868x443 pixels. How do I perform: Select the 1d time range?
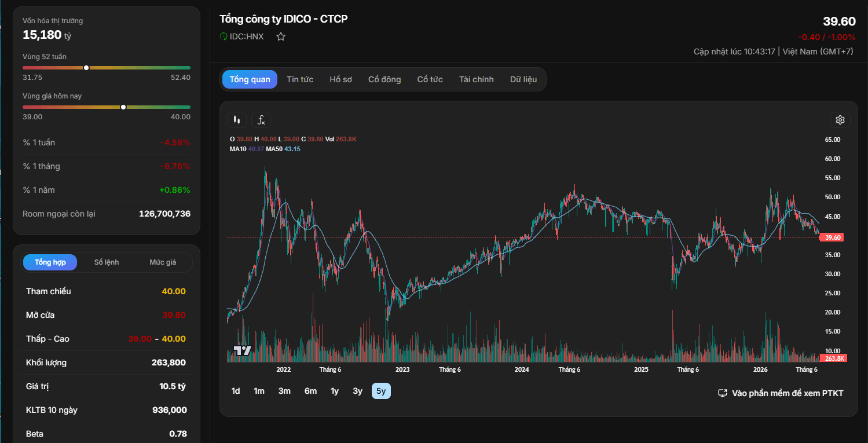click(x=236, y=391)
